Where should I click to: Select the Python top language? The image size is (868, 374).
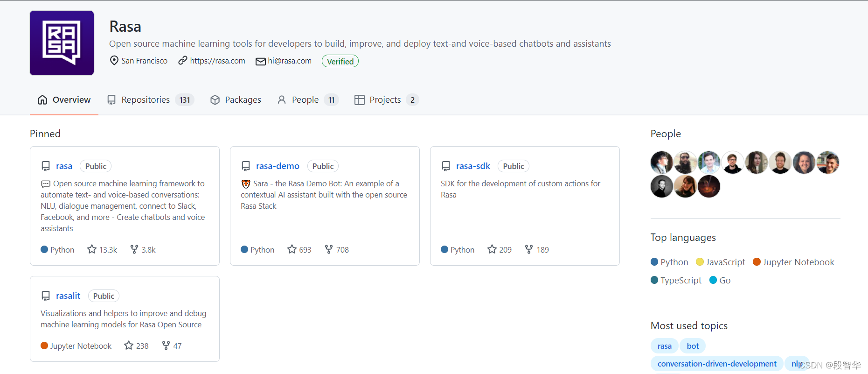[x=669, y=262]
